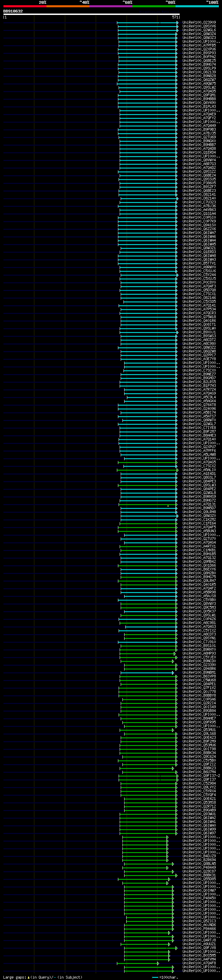Screen dimensions: 222x980
Task: Select the UniRef100_P84466 label
Action: [x=199, y=929]
